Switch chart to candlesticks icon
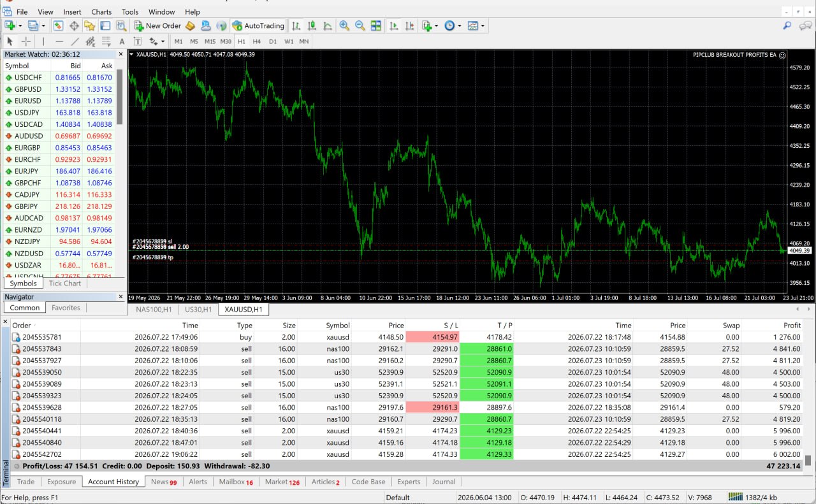This screenshot has height=504, width=816. (x=312, y=25)
